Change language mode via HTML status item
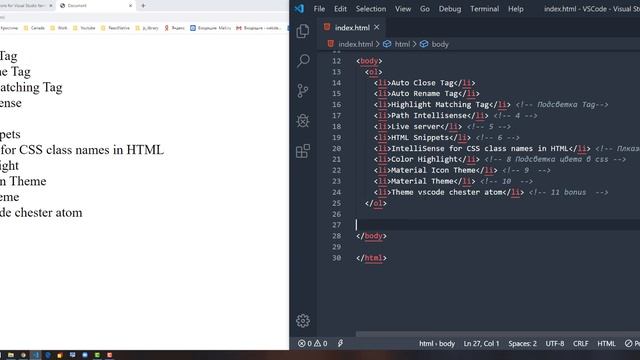The image size is (640, 360). tap(606, 343)
